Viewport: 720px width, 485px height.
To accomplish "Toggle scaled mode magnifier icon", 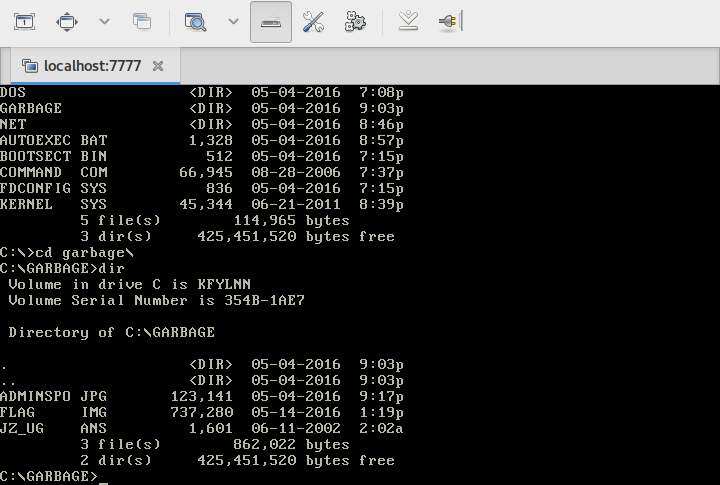I will point(195,22).
